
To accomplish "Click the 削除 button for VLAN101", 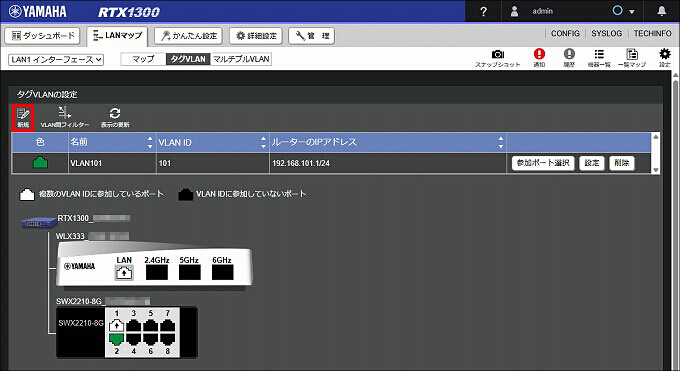I will (621, 163).
